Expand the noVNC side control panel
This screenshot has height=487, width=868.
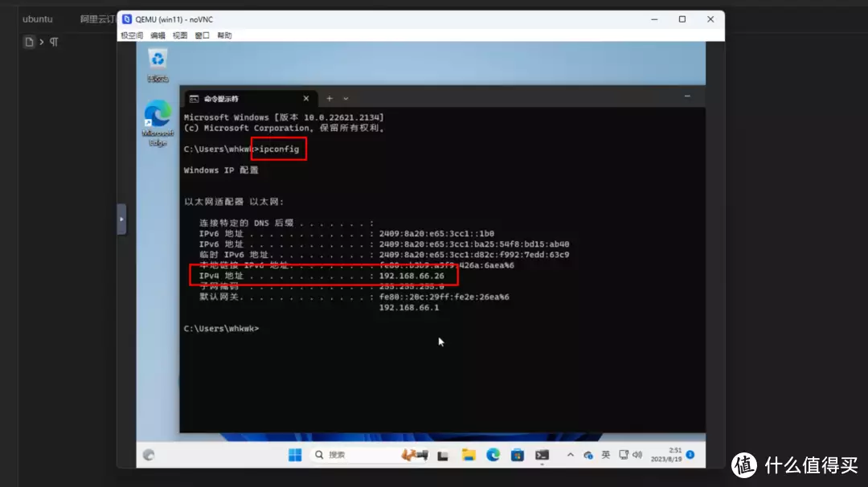click(121, 219)
